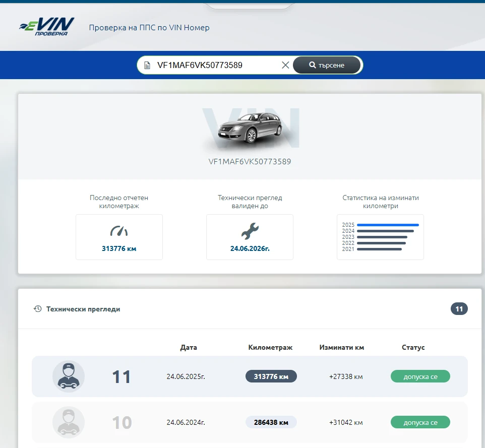Select the 2025 bar in kilometer statistics

[387, 225]
